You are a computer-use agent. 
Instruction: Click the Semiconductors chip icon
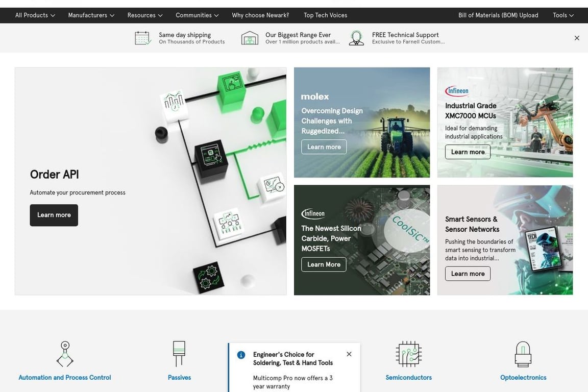click(409, 354)
